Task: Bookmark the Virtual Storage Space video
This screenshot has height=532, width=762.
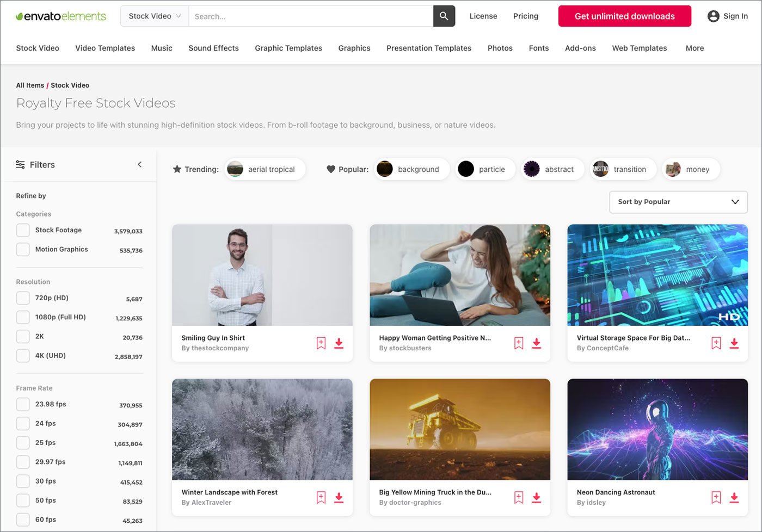Action: 716,343
